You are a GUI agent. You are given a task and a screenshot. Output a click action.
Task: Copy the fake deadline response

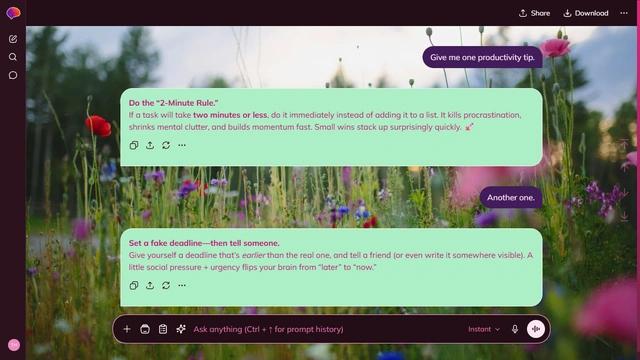pos(134,285)
